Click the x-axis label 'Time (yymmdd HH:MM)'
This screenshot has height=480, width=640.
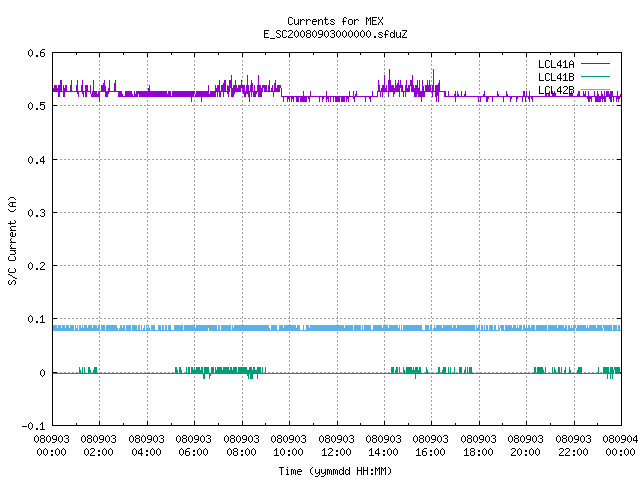(335, 471)
